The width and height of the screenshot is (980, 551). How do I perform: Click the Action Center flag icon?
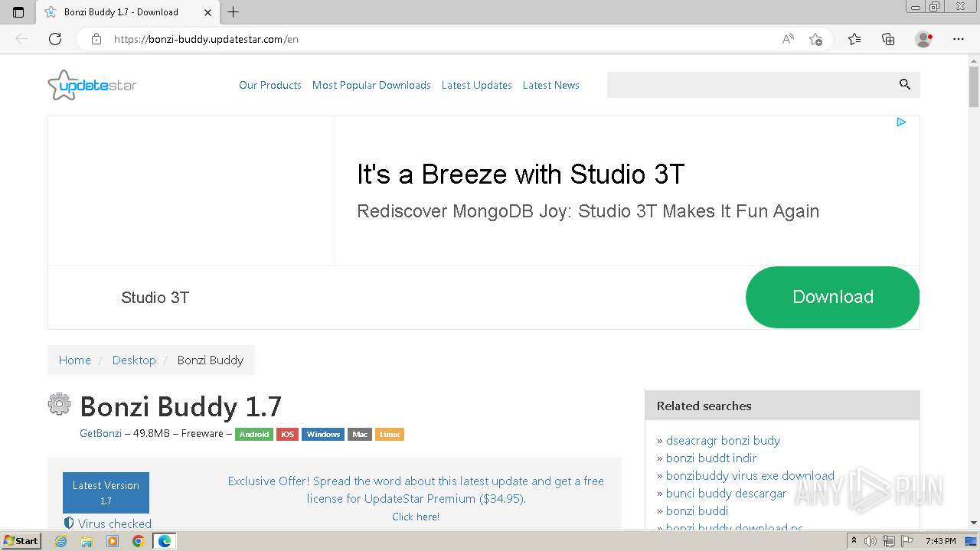[x=906, y=541]
